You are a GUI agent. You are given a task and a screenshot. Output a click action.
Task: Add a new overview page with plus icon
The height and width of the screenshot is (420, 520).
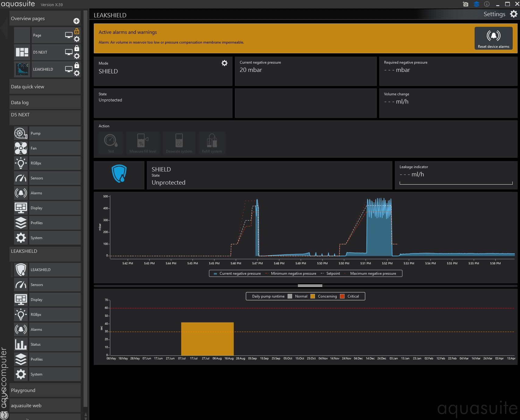coord(76,21)
